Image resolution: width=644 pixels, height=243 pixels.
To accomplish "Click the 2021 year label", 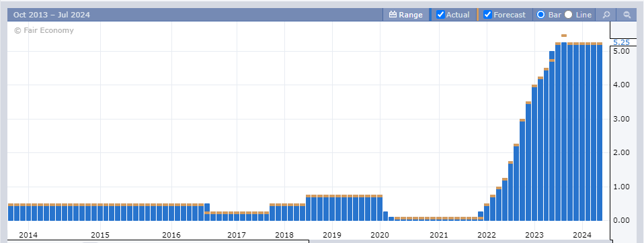I will (x=439, y=235).
